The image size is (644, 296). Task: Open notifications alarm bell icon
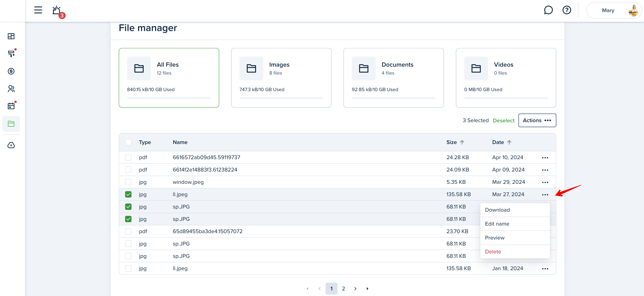[x=57, y=11]
